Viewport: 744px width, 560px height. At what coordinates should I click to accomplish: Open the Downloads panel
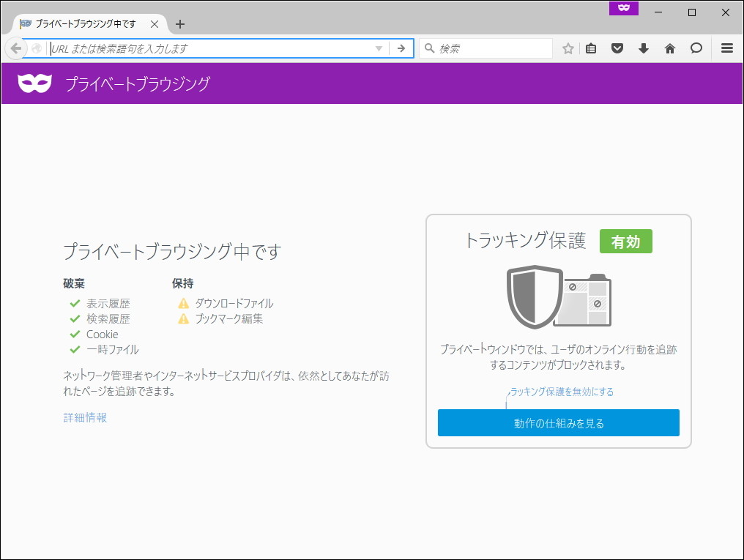click(x=643, y=48)
